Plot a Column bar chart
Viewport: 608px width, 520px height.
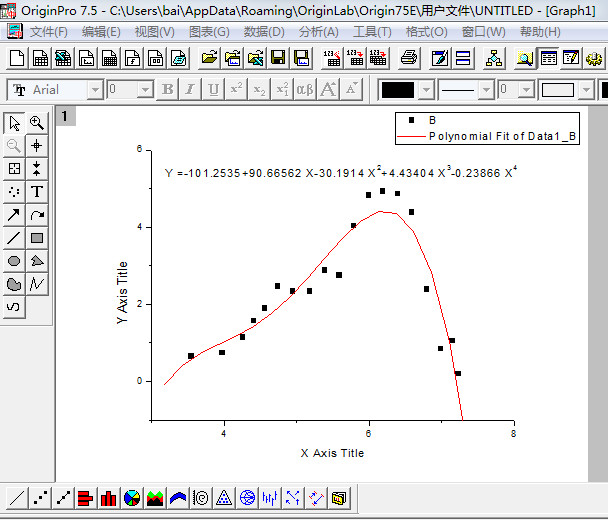point(109,498)
